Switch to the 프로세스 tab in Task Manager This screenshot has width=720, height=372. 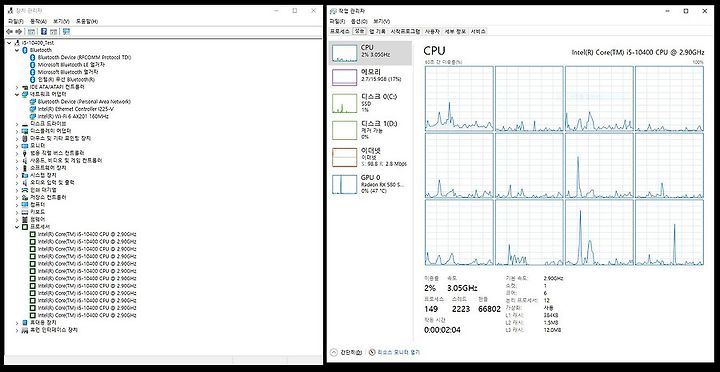[x=340, y=31]
